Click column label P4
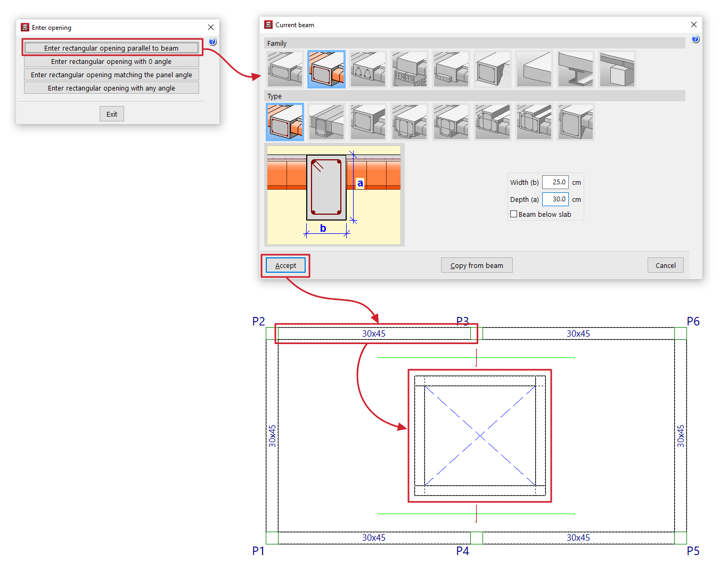This screenshot has height=570, width=728. pos(463,551)
